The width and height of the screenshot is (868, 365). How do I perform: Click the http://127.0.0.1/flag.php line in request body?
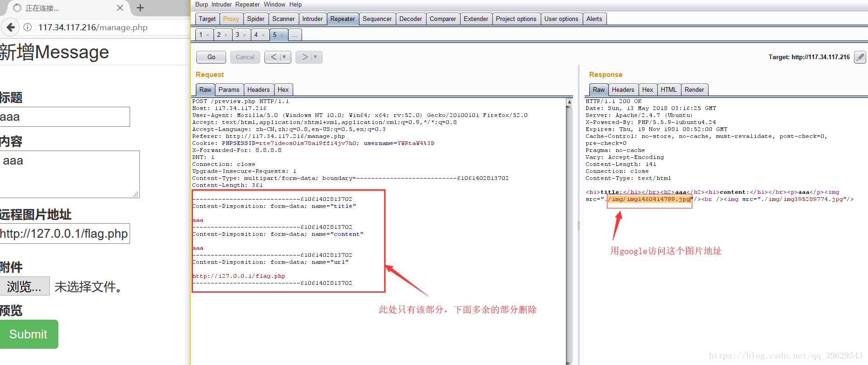(239, 276)
